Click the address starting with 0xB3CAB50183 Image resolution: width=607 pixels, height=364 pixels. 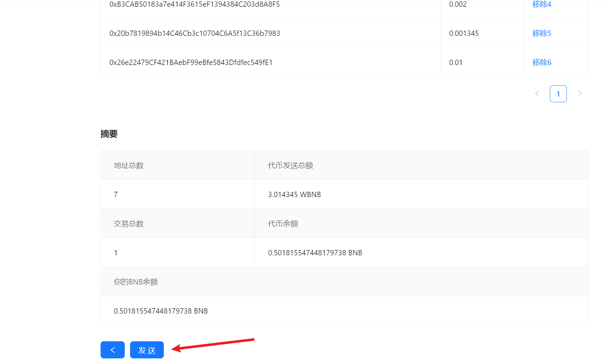click(194, 4)
